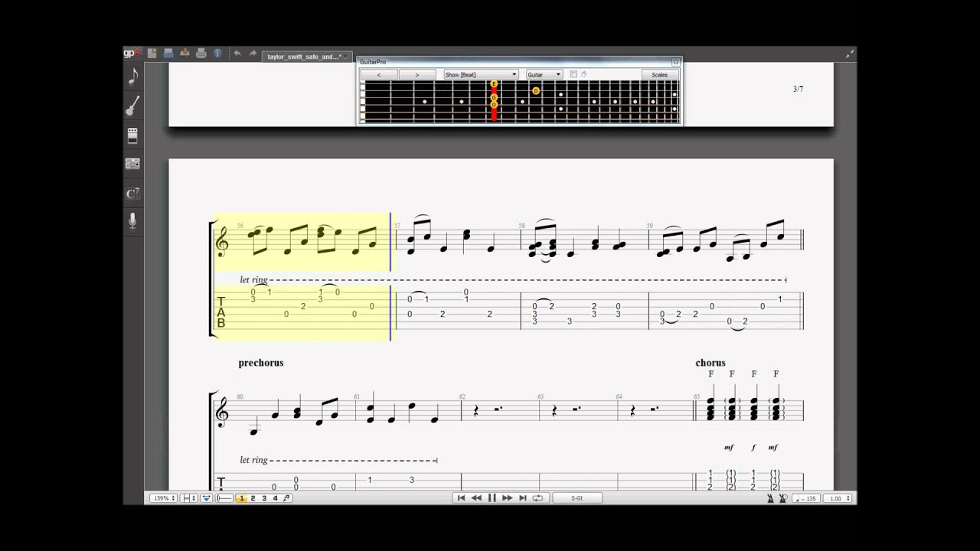Open the chord panel C7 icon
The image size is (980, 551).
132,193
